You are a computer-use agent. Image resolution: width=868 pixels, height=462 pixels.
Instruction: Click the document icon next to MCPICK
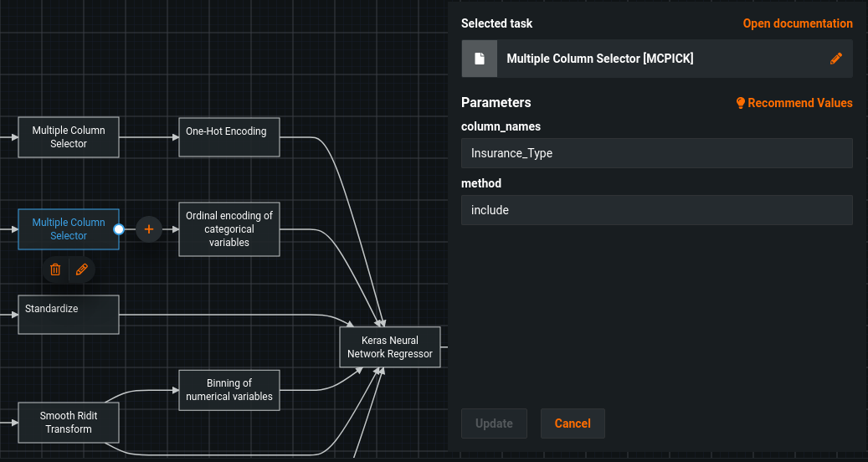pyautogui.click(x=480, y=59)
